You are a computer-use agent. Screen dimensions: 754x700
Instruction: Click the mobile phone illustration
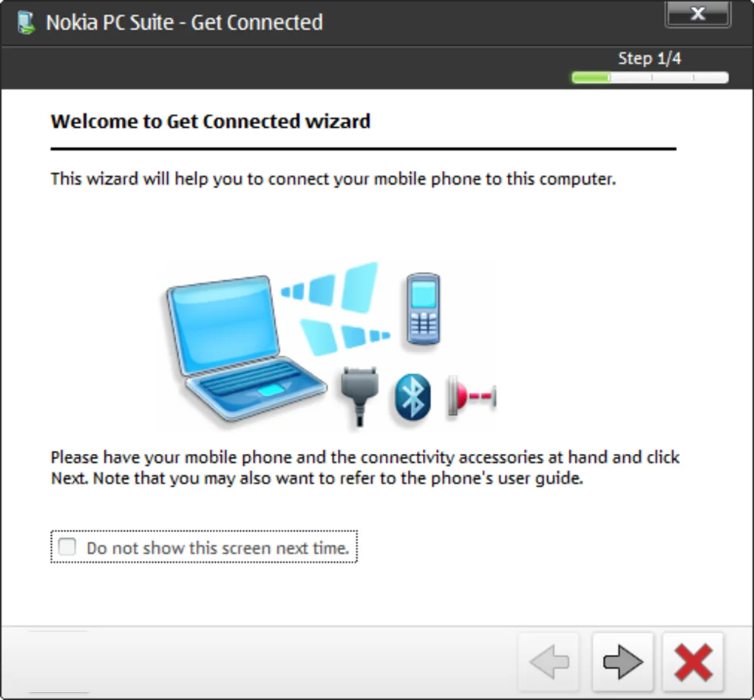coord(423,308)
